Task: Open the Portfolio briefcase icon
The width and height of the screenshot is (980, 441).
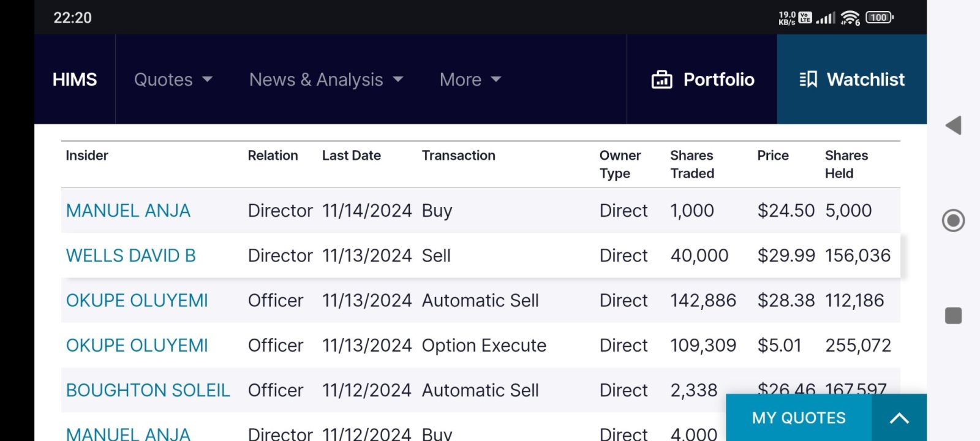Action: click(661, 80)
